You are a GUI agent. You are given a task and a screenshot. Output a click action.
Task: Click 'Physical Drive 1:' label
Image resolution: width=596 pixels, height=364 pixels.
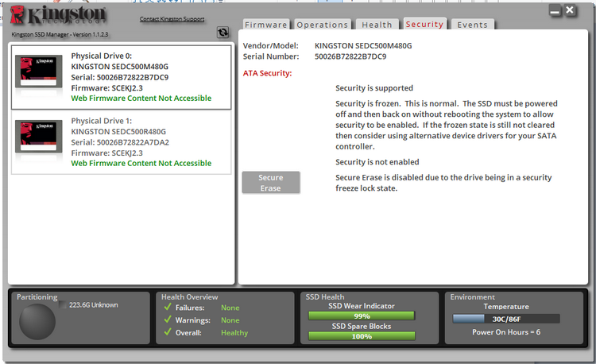[x=102, y=121]
